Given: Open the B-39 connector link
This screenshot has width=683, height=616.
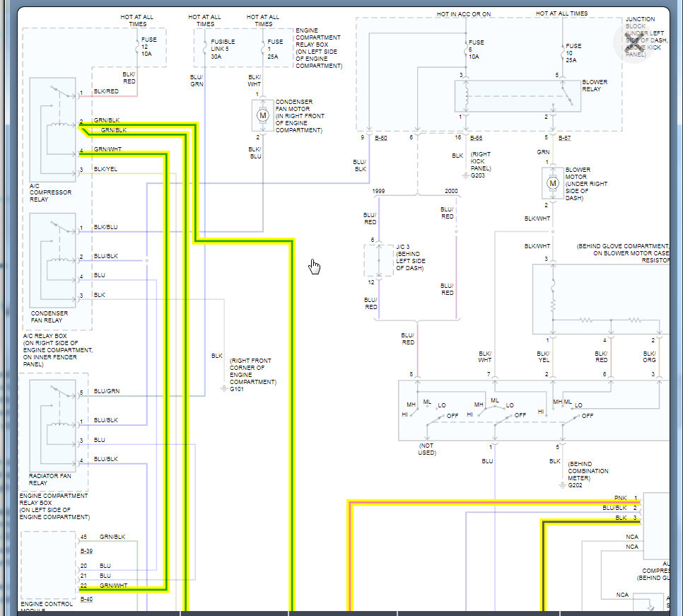Looking at the screenshot, I should coord(87,551).
